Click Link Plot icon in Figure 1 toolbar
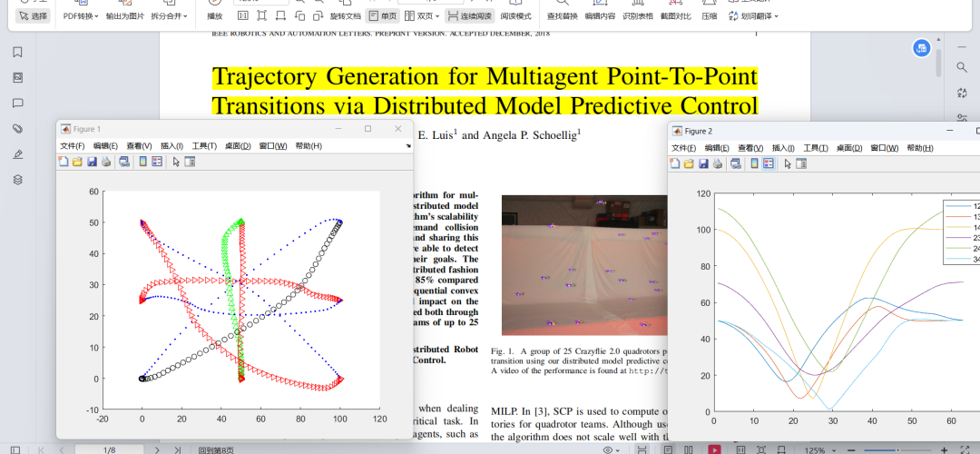 124,162
